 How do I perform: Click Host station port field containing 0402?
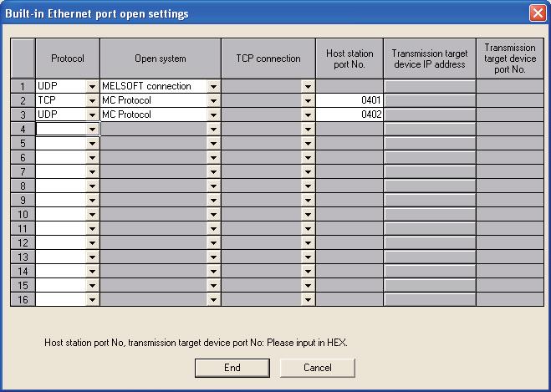(349, 115)
